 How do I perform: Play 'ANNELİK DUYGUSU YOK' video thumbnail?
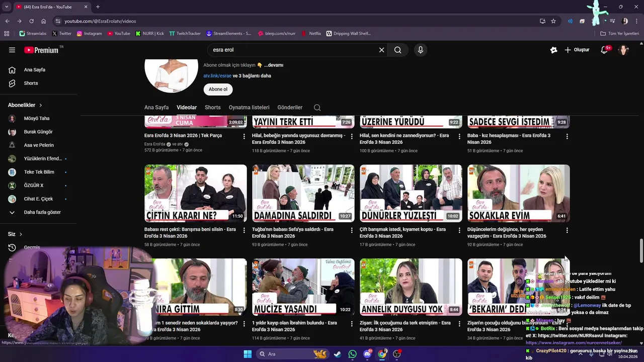pyautogui.click(x=411, y=287)
